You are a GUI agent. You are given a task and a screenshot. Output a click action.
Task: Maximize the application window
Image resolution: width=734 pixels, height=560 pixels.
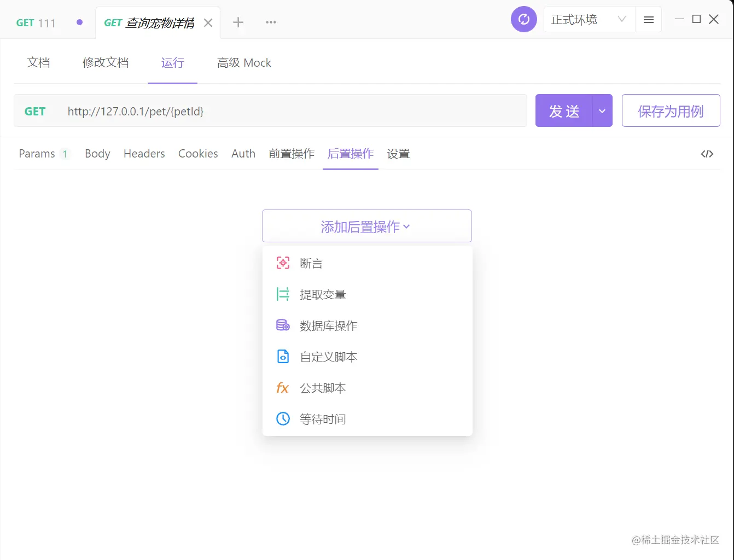[696, 19]
